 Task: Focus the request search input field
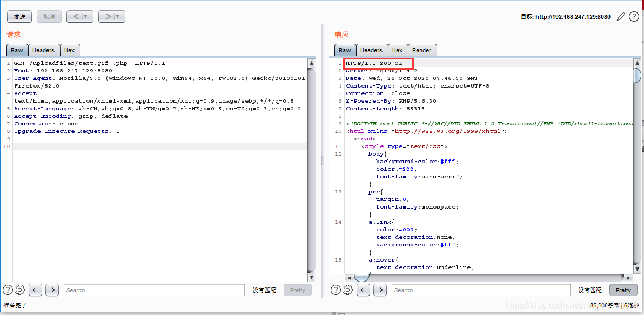pos(154,290)
